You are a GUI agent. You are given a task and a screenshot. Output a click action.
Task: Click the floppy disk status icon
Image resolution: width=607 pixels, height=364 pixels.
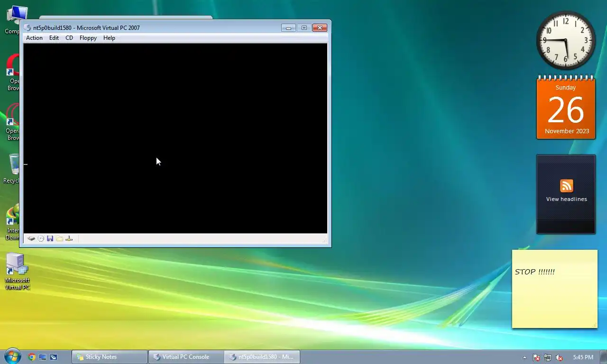coord(50,238)
